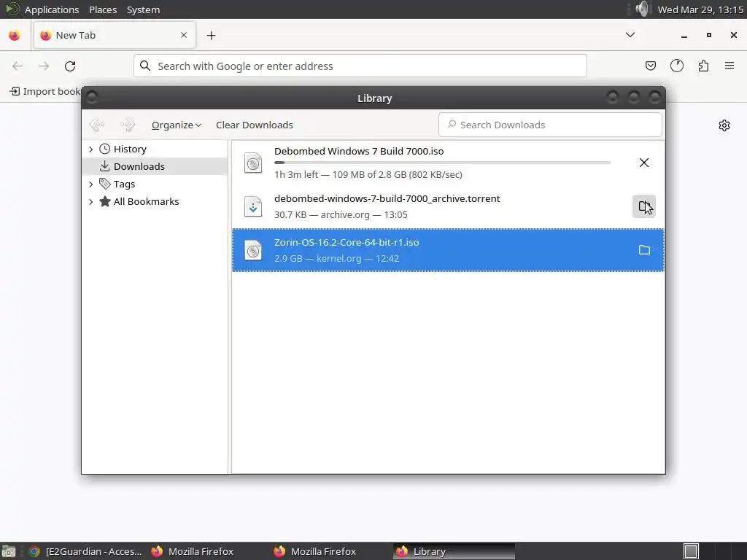Click the disc icon of Debombed Windows 7 ISO
This screenshot has width=747, height=560.
(x=253, y=163)
